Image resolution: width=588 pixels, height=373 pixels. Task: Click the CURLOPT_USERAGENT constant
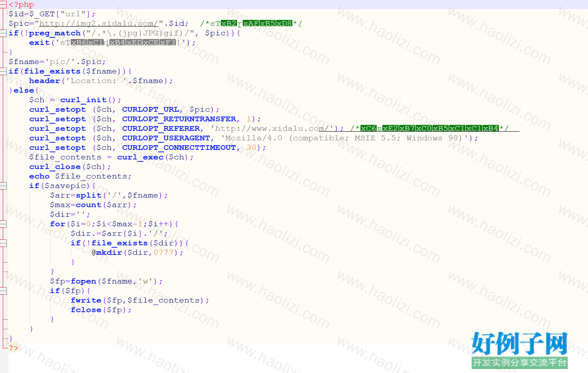coord(166,138)
